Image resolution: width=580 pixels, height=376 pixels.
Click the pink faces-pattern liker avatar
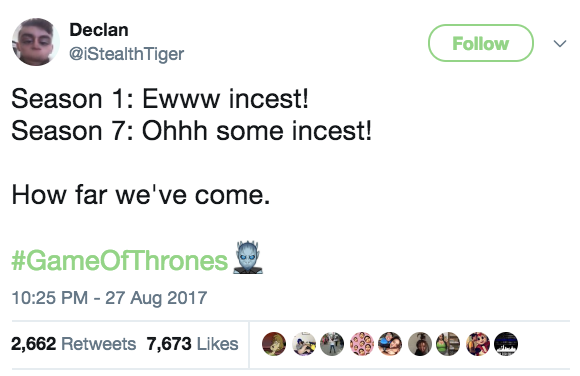(362, 344)
